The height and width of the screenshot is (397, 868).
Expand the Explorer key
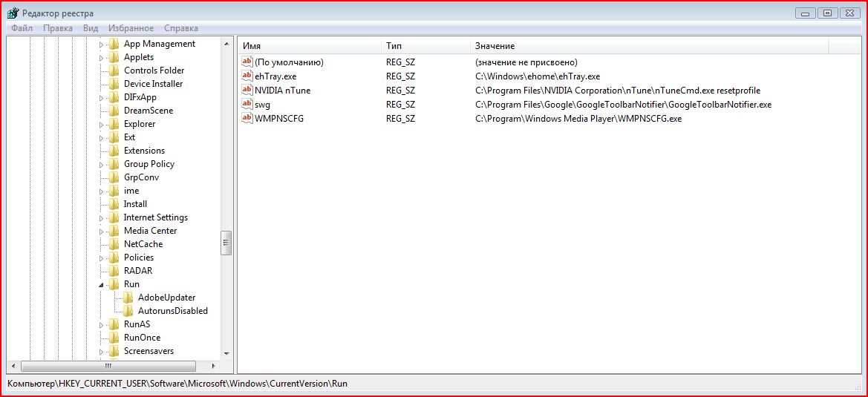click(101, 125)
